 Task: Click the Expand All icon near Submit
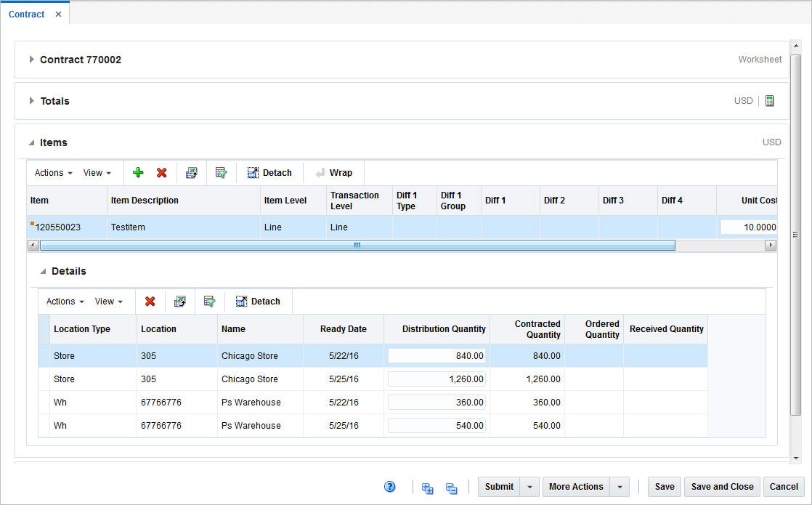pos(428,488)
